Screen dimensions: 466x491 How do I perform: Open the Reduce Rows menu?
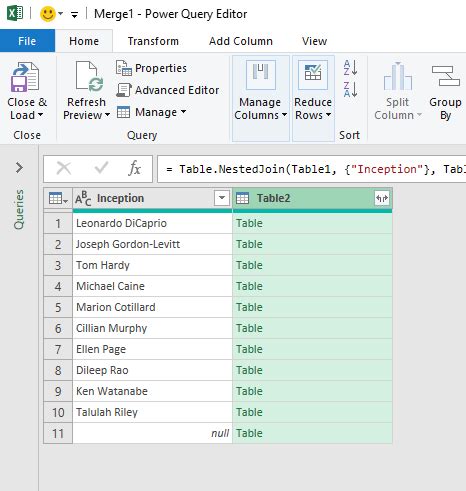[x=313, y=98]
